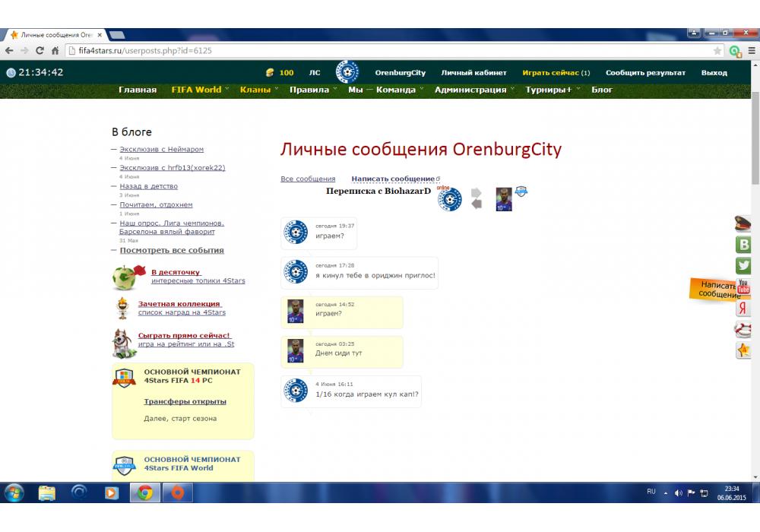Open the Блог menu item
760x532 pixels.
[601, 90]
